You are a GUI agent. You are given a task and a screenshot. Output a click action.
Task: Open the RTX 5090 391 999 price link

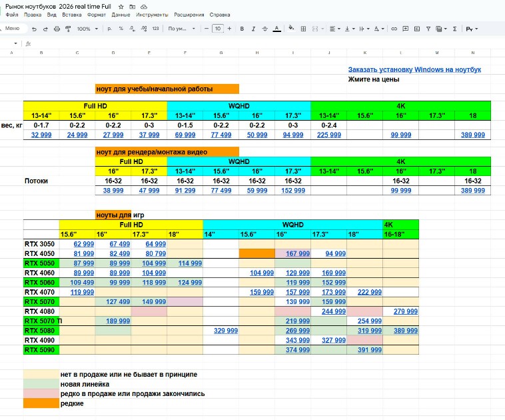click(x=370, y=350)
